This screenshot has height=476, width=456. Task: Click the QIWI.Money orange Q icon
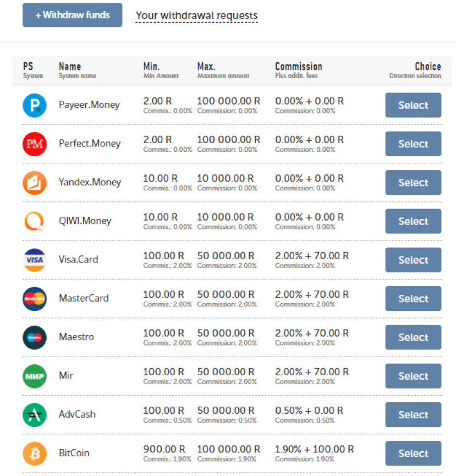pyautogui.click(x=35, y=221)
